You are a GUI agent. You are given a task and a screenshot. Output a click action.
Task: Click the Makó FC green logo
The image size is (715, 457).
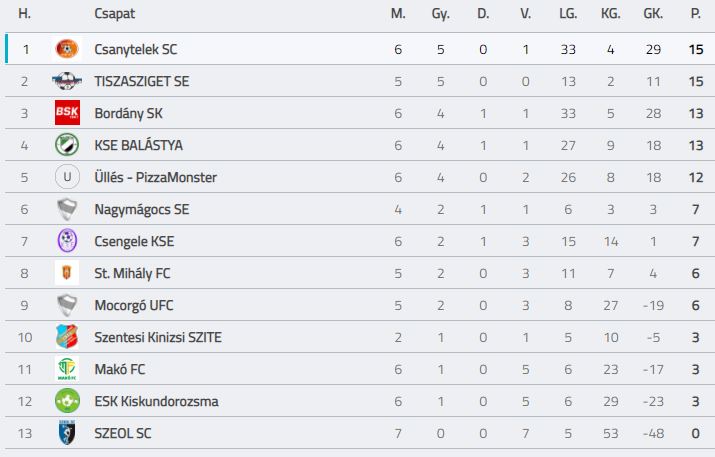pyautogui.click(x=67, y=369)
